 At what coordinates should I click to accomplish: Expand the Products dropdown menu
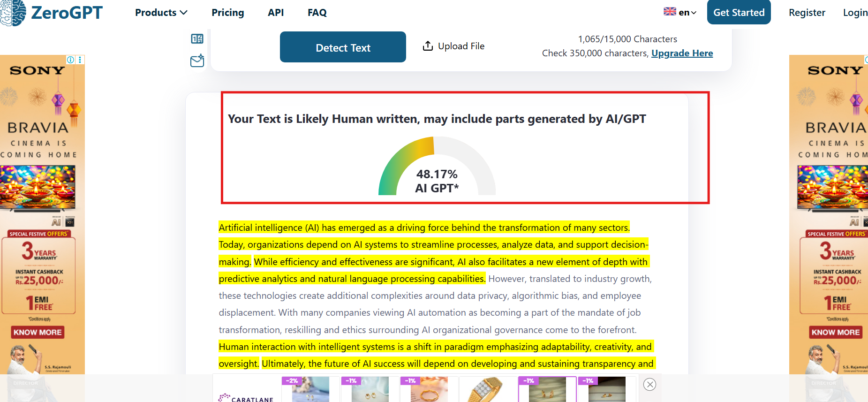pos(161,13)
